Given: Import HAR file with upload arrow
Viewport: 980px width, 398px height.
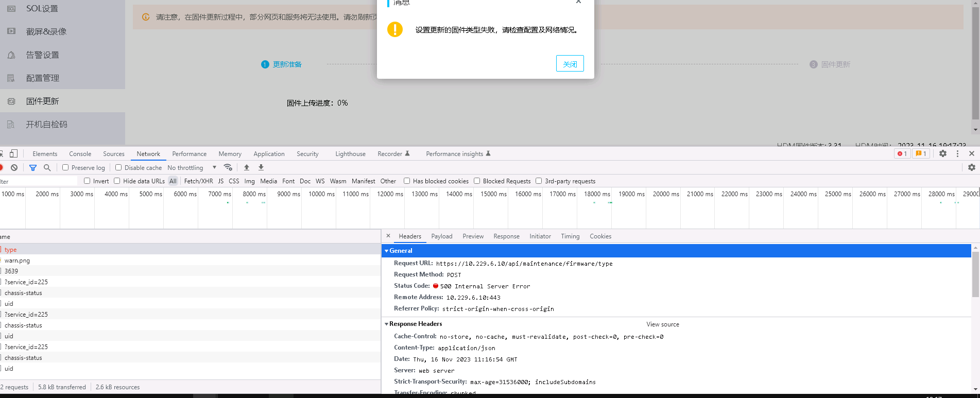Looking at the screenshot, I should pyautogui.click(x=247, y=167).
